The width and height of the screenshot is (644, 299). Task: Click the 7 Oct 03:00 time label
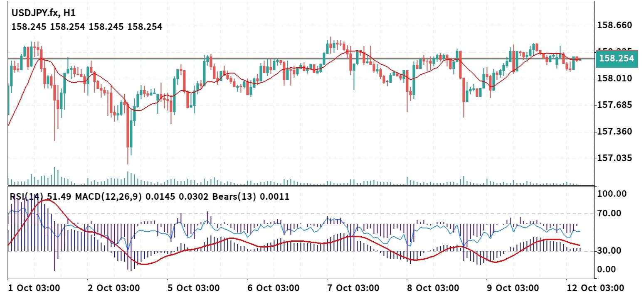(x=353, y=288)
